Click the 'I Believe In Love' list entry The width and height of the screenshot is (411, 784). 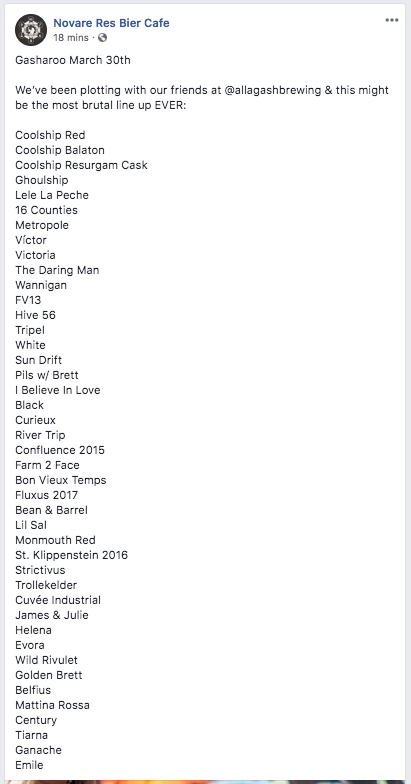pos(58,390)
